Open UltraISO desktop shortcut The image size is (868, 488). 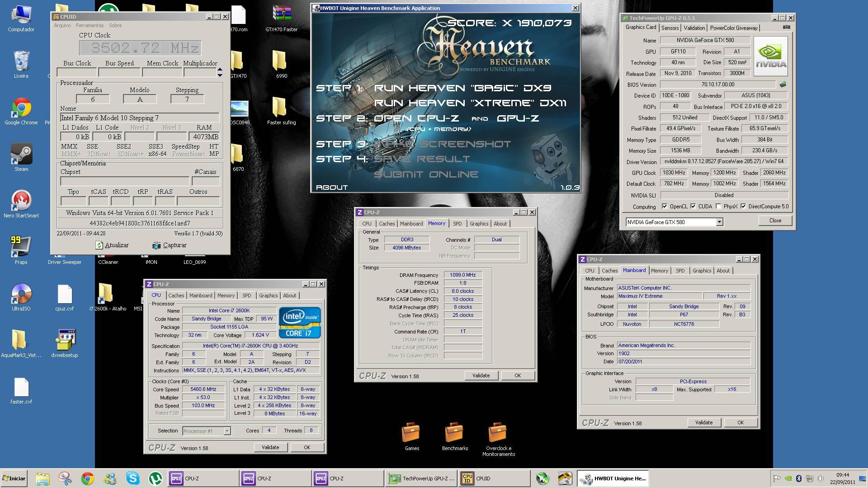pyautogui.click(x=21, y=297)
